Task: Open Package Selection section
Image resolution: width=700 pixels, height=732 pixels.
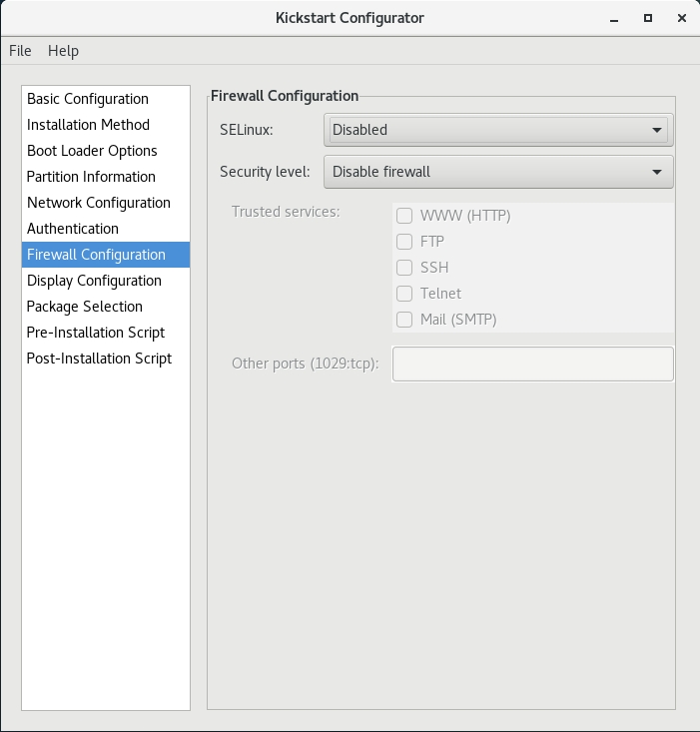Action: (85, 307)
